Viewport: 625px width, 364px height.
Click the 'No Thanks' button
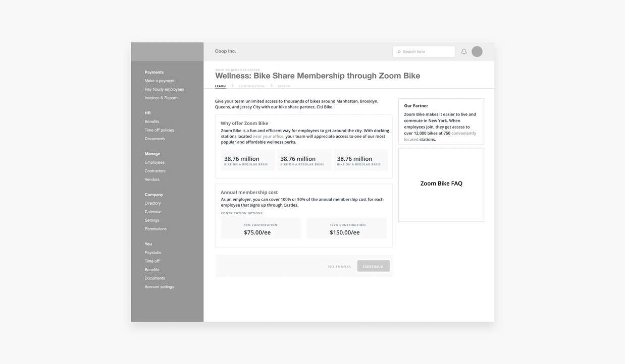(340, 267)
